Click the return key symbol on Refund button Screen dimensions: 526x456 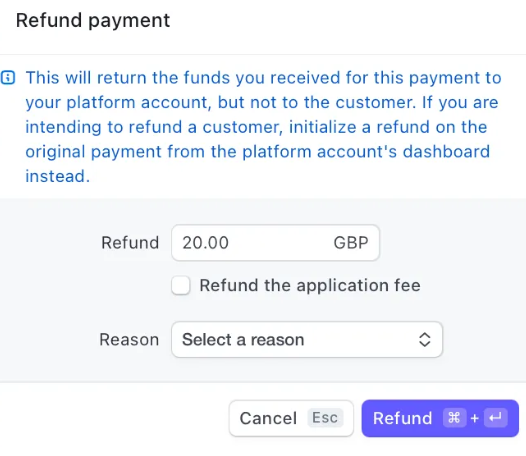[495, 418]
